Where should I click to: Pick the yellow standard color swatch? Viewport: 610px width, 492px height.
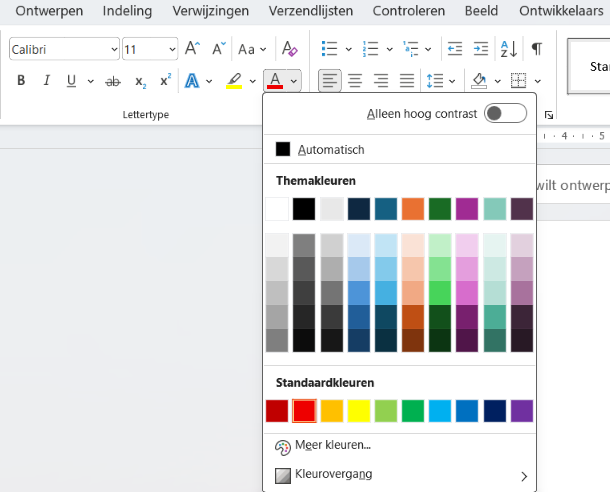(x=359, y=411)
